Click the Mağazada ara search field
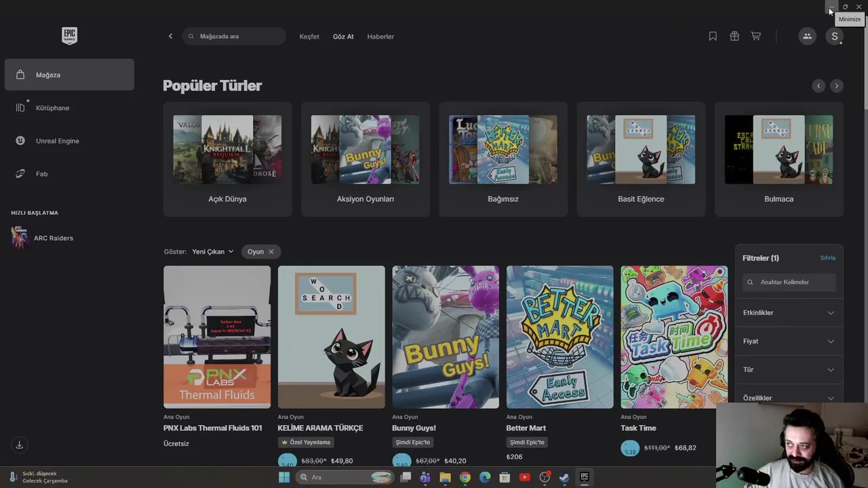This screenshot has width=868, height=488. [x=234, y=36]
